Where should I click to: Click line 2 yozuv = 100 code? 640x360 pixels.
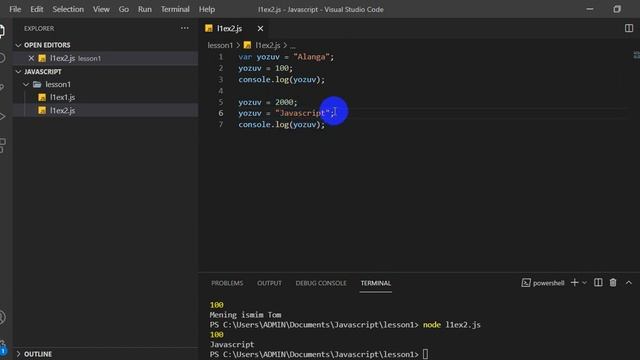tap(265, 68)
